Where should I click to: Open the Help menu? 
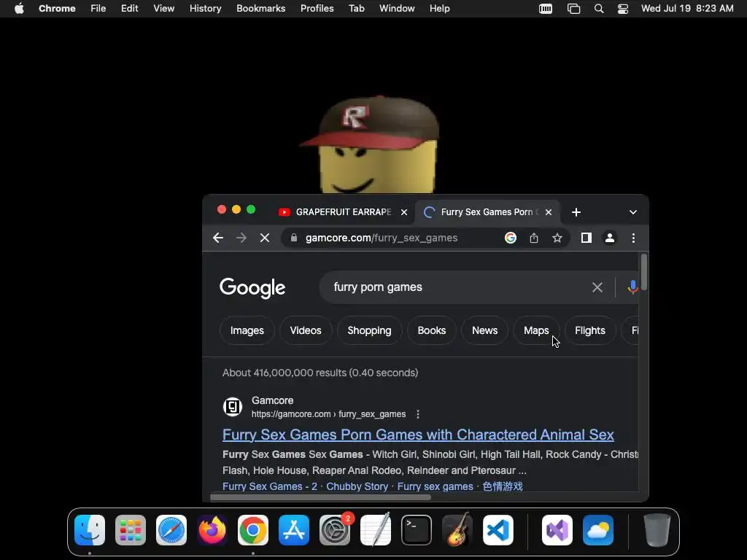pyautogui.click(x=439, y=9)
